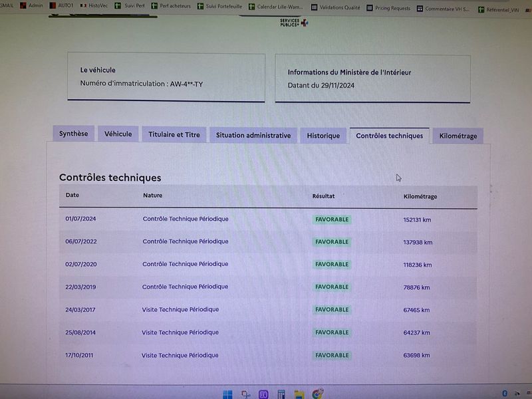
Task: Open the purple taskbar app icon
Action: pyautogui.click(x=263, y=394)
